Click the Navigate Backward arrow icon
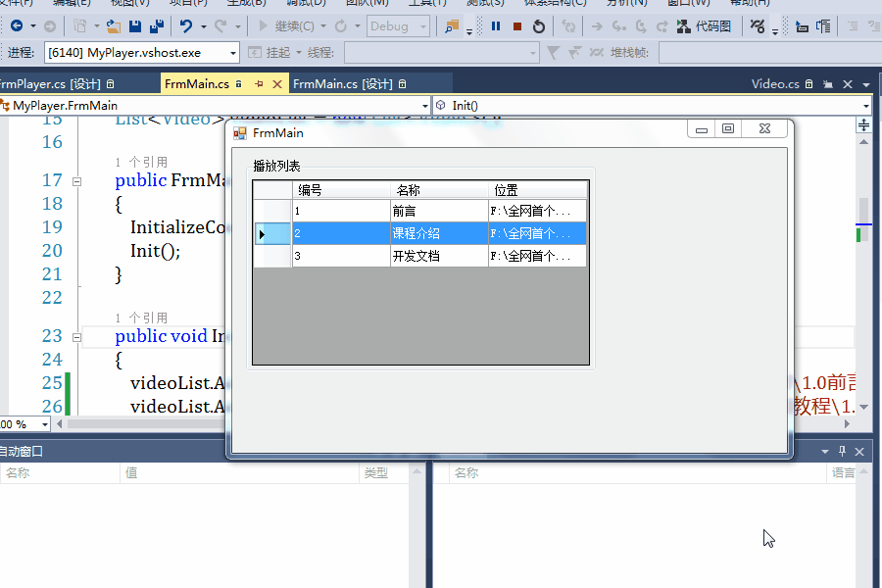The image size is (882, 588). (x=17, y=25)
